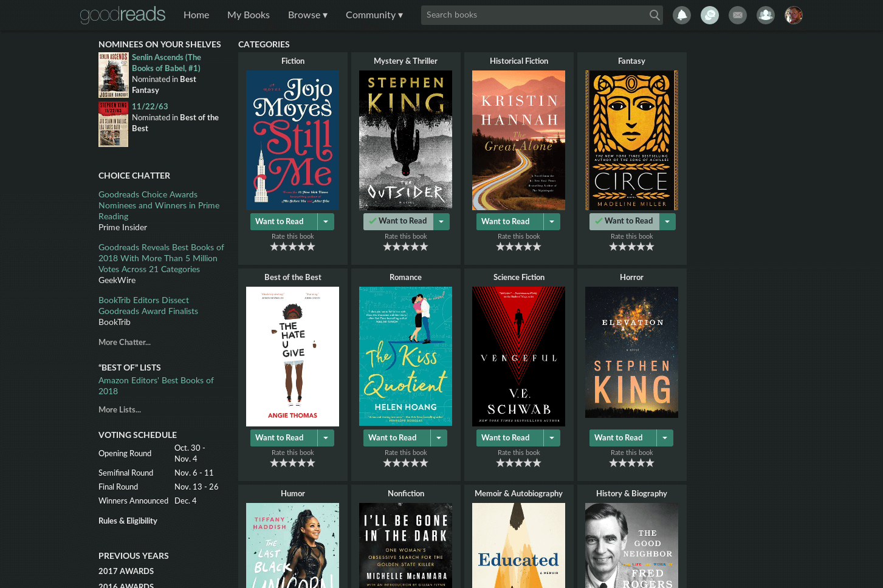Screen dimensions: 883x588
Task: Rate The Great Alone one star
Action: 501,247
